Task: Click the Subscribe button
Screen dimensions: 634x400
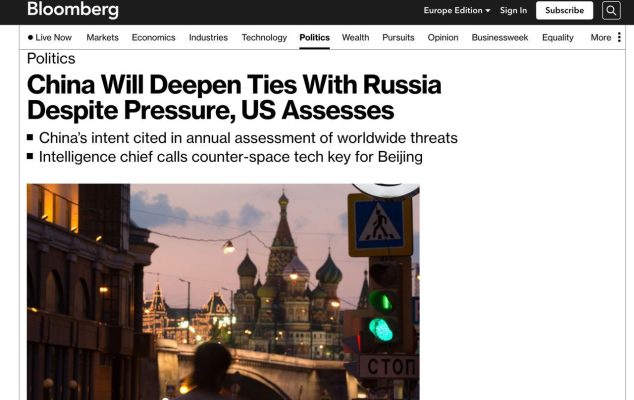Action: pos(564,11)
